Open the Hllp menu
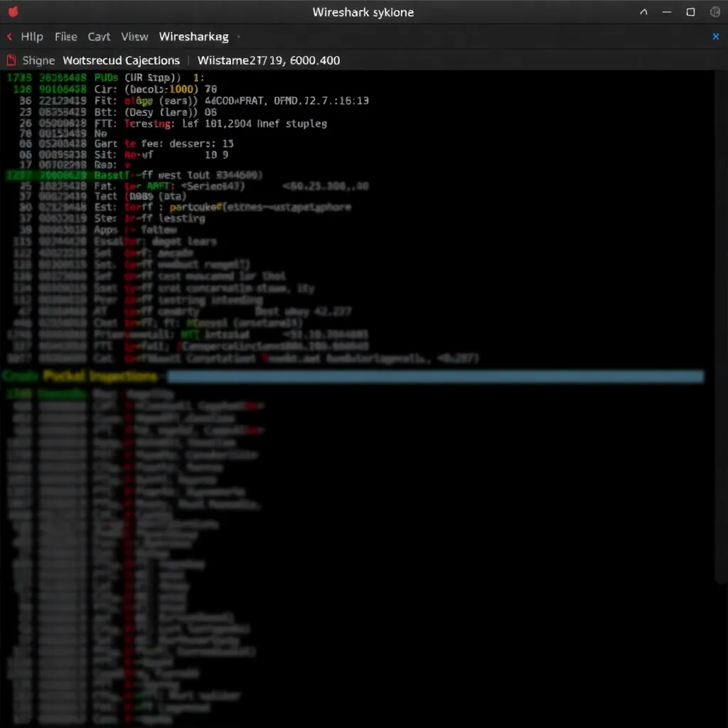The image size is (728, 728). [x=31, y=37]
